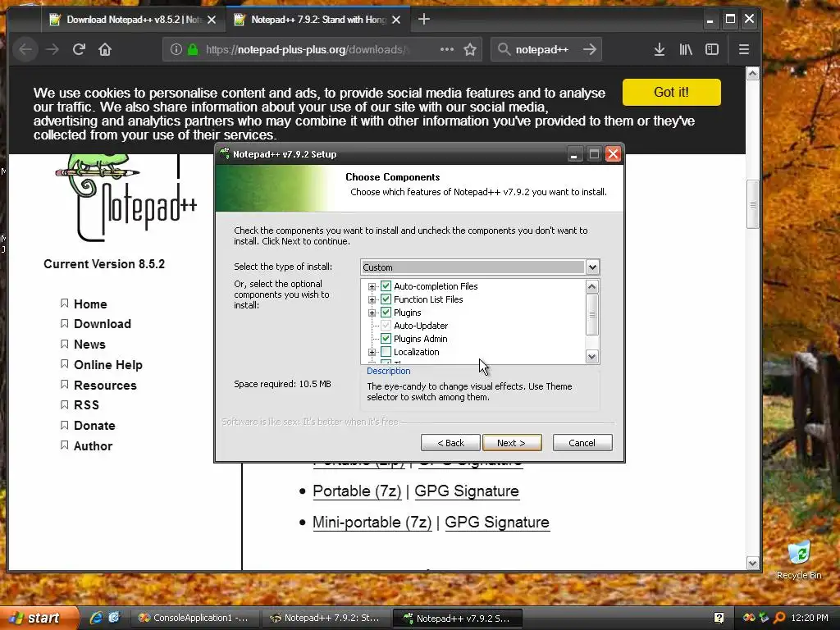This screenshot has height=630, width=840.
Task: Click the component list scrollbar thumb
Action: pyautogui.click(x=591, y=314)
